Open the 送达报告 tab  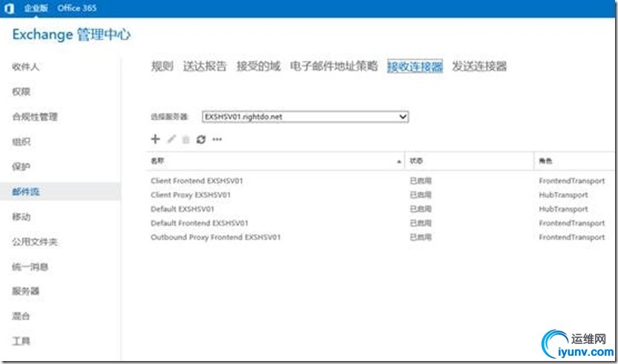coord(205,66)
